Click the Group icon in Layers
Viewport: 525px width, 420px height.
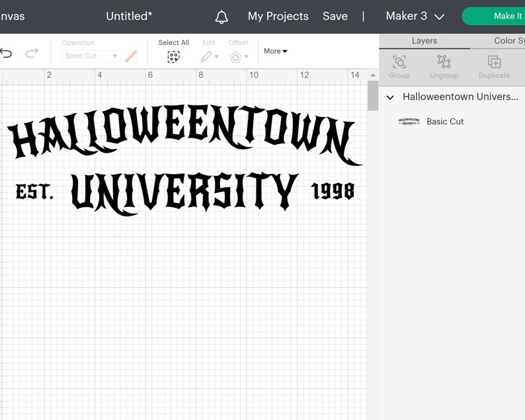pos(399,62)
